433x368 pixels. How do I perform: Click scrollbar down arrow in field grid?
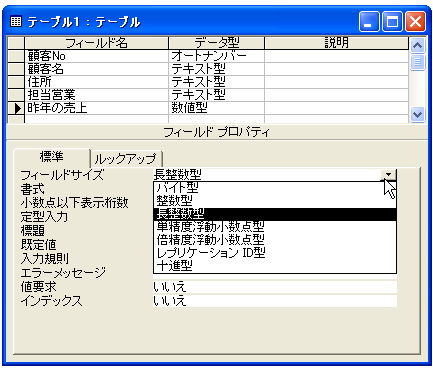click(417, 114)
